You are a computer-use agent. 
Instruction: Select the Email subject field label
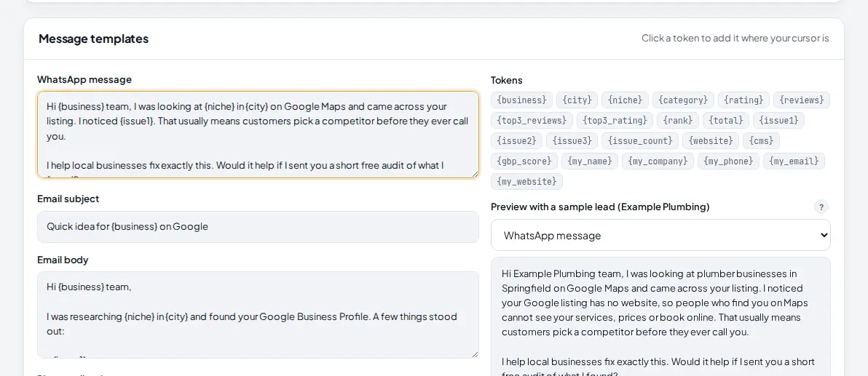pyautogui.click(x=68, y=199)
